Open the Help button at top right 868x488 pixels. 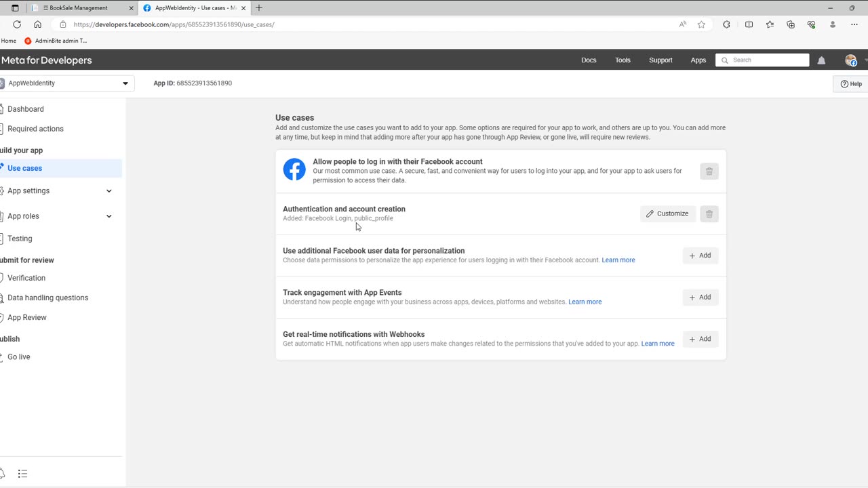851,84
